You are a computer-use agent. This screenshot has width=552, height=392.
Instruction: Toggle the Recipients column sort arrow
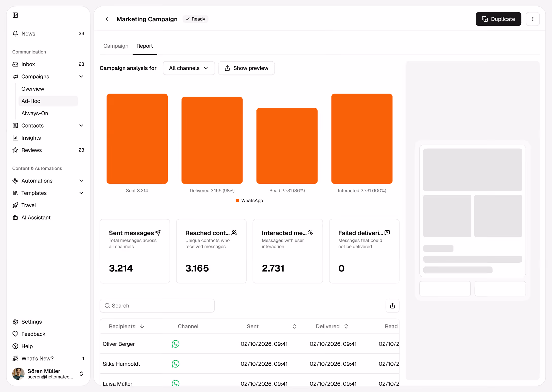point(142,326)
